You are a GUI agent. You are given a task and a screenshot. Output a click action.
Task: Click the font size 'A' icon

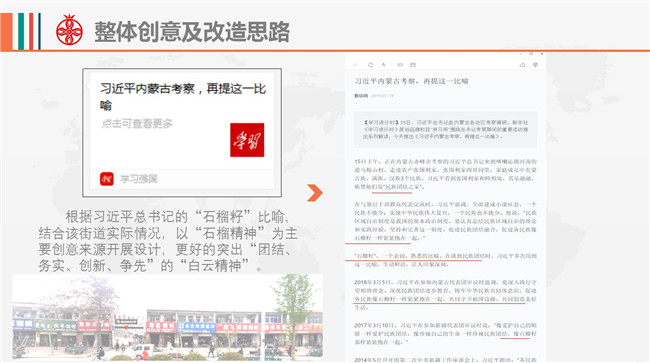383,65
